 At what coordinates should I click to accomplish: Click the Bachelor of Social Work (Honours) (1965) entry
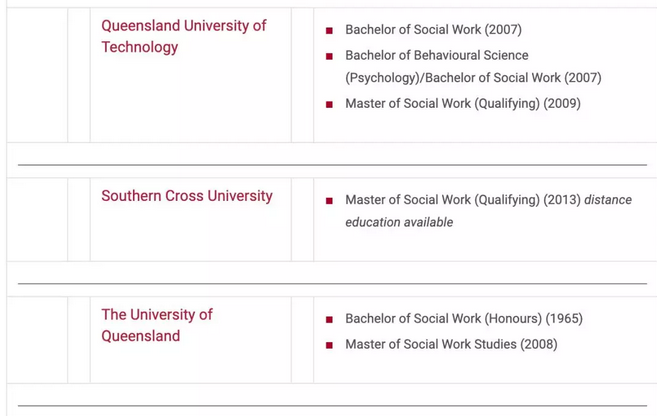(463, 319)
